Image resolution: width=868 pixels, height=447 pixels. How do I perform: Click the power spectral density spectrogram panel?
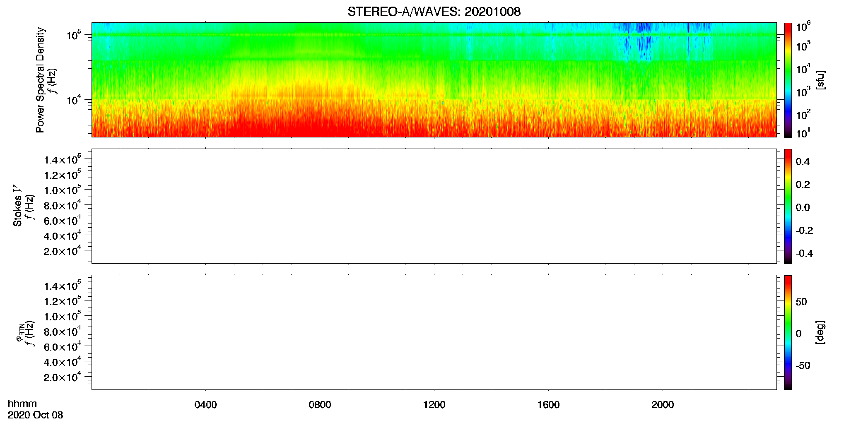434,80
